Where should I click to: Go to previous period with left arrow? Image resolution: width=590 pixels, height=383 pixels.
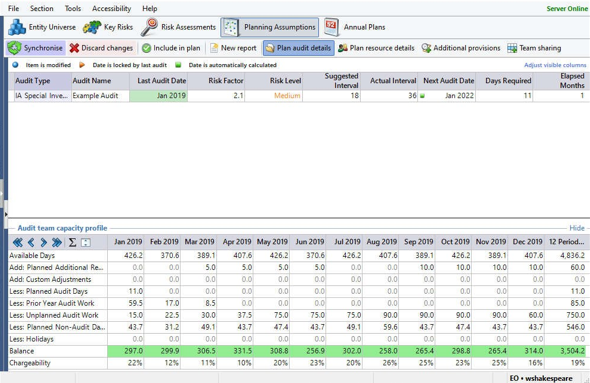tap(31, 242)
